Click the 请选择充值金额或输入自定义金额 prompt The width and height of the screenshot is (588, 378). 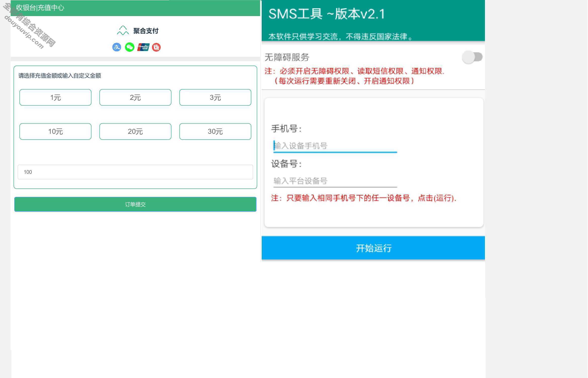[x=60, y=76]
